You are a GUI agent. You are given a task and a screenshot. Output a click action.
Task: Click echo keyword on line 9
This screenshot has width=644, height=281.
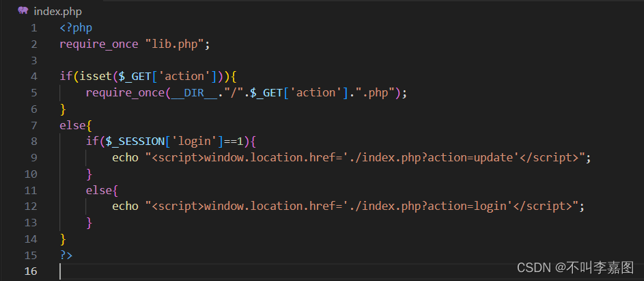pyautogui.click(x=125, y=158)
